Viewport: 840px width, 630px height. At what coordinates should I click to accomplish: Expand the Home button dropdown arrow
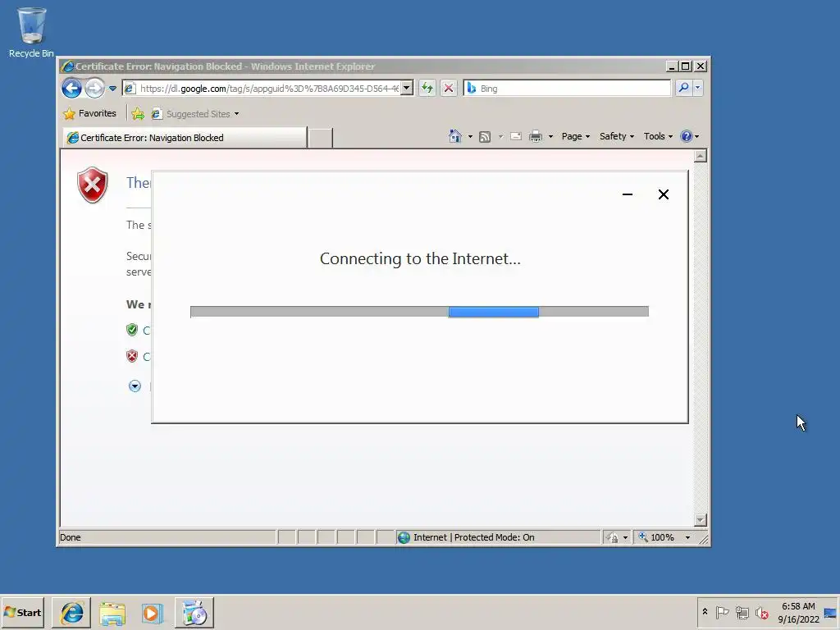tap(470, 137)
